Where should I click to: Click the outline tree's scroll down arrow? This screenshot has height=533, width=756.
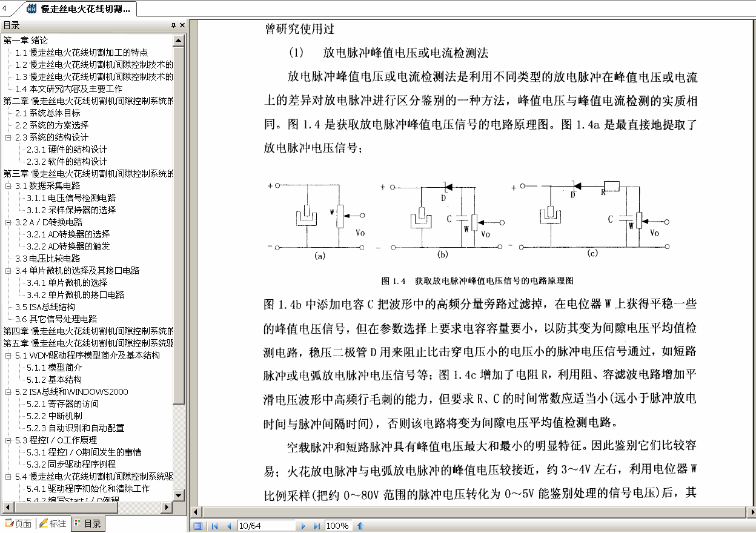[x=178, y=495]
